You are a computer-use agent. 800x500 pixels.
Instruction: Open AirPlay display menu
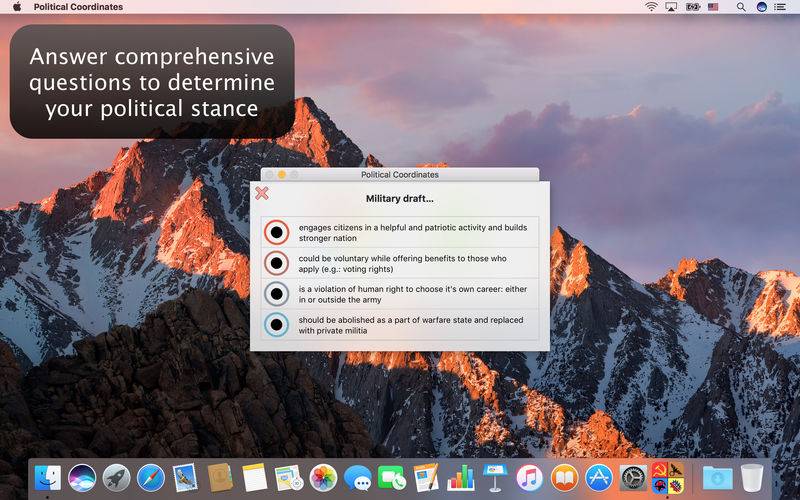click(x=671, y=7)
